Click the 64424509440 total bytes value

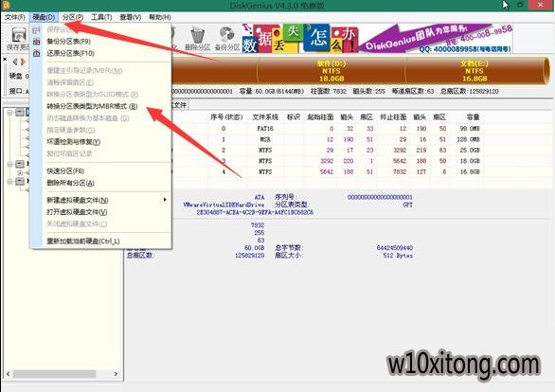click(x=395, y=248)
